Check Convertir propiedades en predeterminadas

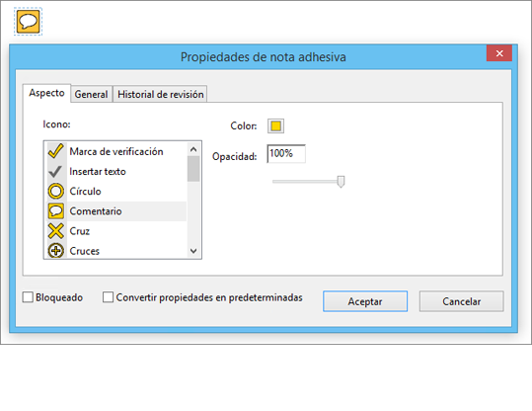[108, 296]
